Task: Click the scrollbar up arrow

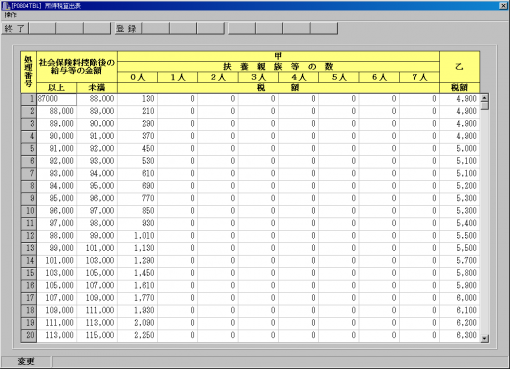Action: 485,98
